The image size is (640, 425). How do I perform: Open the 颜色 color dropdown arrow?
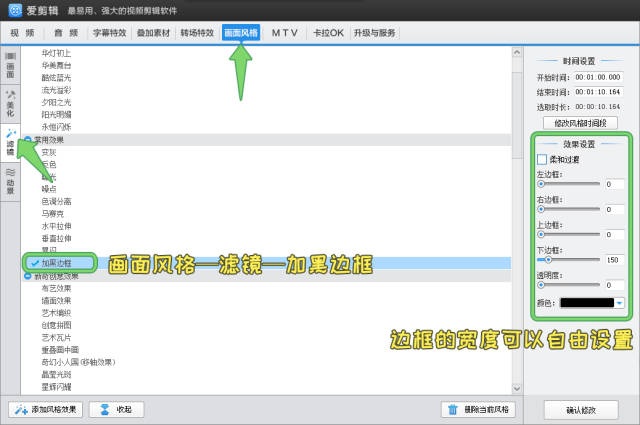coord(620,303)
